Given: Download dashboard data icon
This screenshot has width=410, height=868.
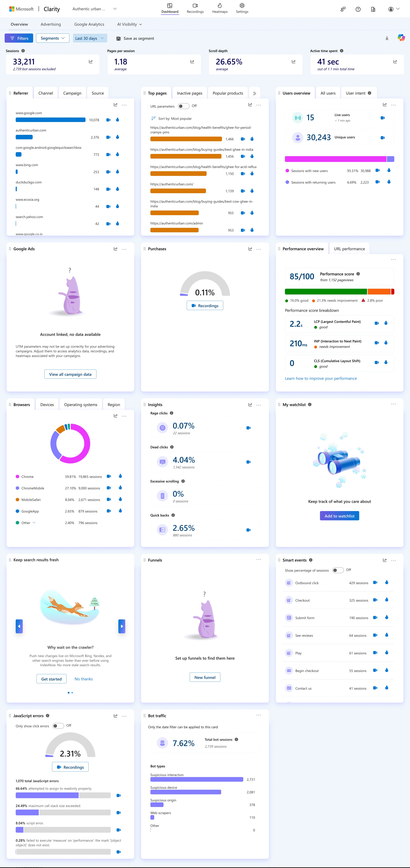Looking at the screenshot, I should click(x=387, y=38).
